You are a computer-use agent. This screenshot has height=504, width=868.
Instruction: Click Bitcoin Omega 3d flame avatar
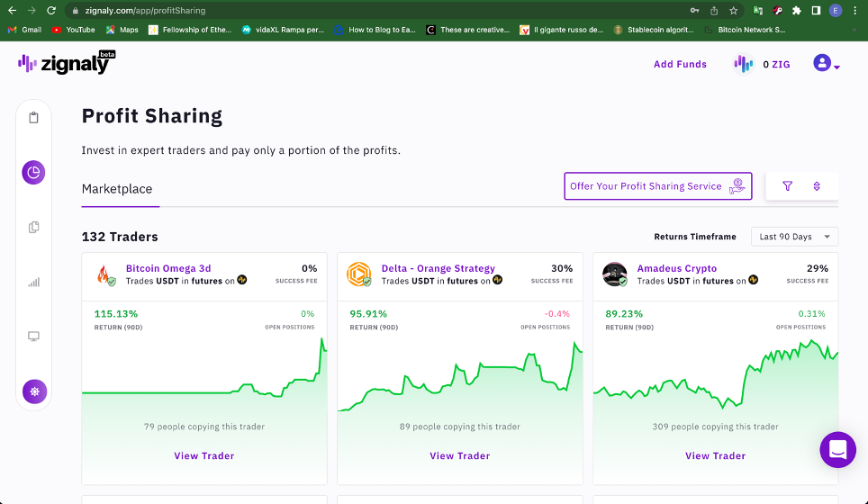(105, 274)
